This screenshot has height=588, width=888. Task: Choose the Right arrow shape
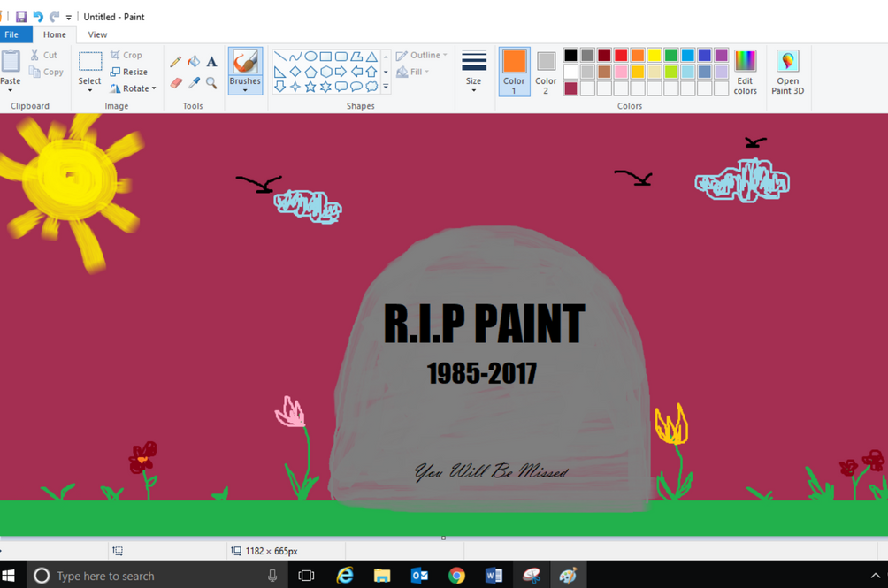[x=341, y=72]
